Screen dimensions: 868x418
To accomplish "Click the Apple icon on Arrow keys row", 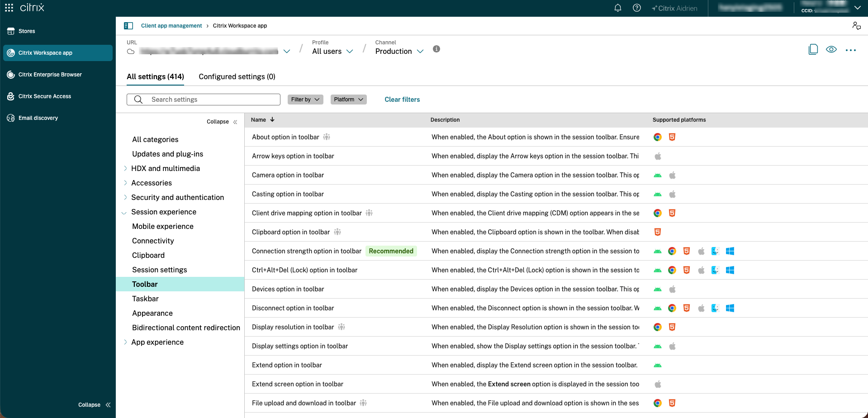I will (x=658, y=156).
